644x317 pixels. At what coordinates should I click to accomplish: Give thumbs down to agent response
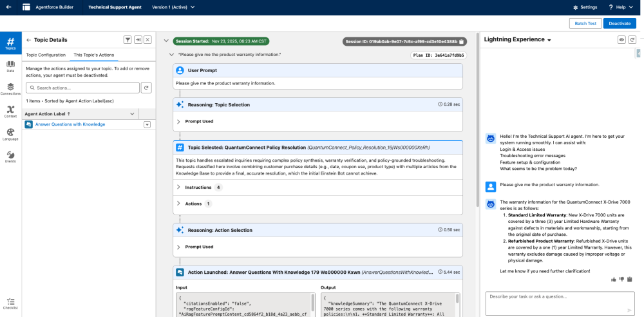621,279
